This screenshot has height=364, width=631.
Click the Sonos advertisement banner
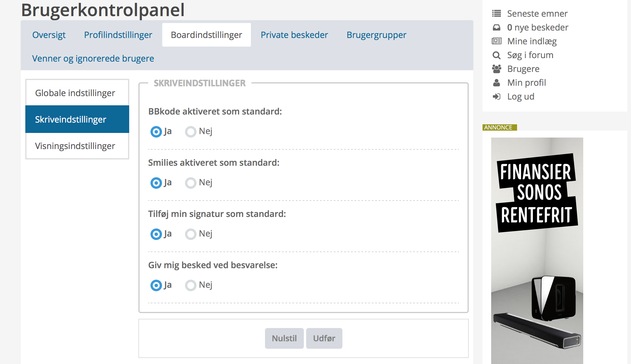coord(537,250)
